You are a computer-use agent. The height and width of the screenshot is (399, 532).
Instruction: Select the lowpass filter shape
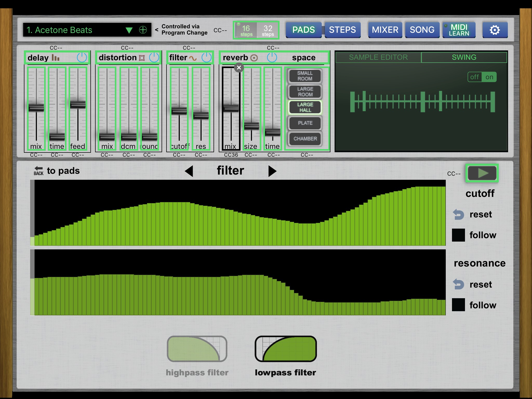(x=286, y=349)
